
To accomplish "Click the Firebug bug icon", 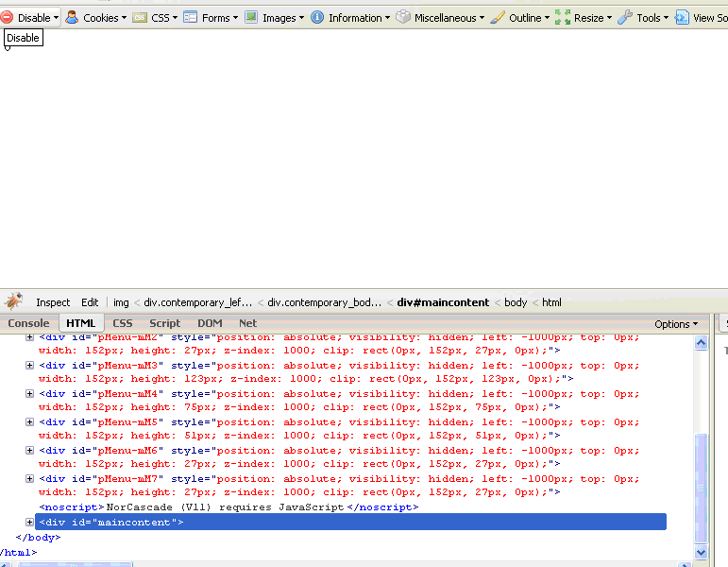I will [13, 302].
